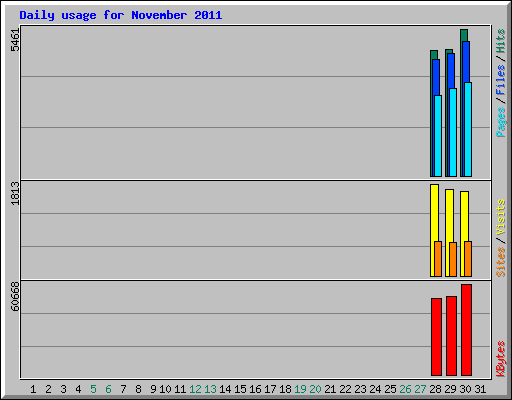Screen dimensions: 512x400
Task: Click day label 31 on the x-axis
Action: pyautogui.click(x=480, y=389)
